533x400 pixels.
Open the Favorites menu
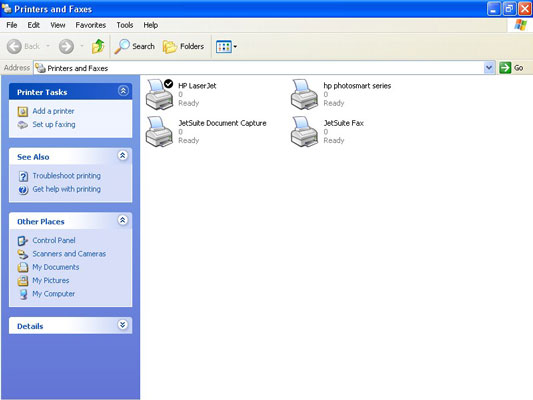(90, 25)
